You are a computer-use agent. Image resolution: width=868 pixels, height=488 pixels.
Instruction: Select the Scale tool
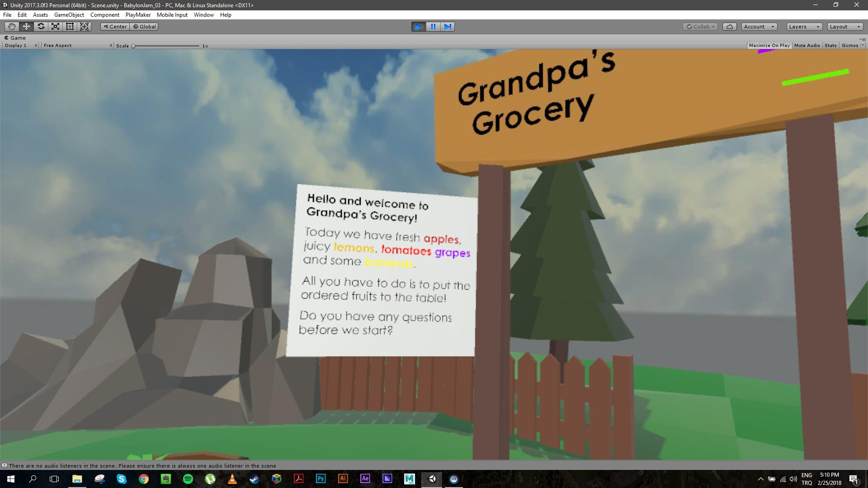coord(55,27)
